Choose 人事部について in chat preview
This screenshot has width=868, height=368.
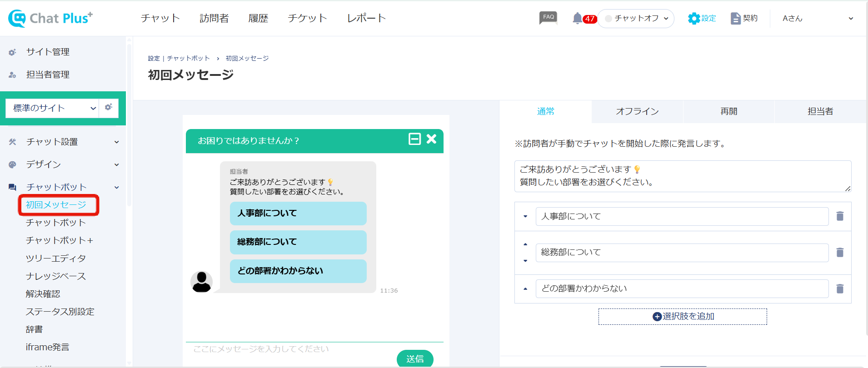click(298, 214)
